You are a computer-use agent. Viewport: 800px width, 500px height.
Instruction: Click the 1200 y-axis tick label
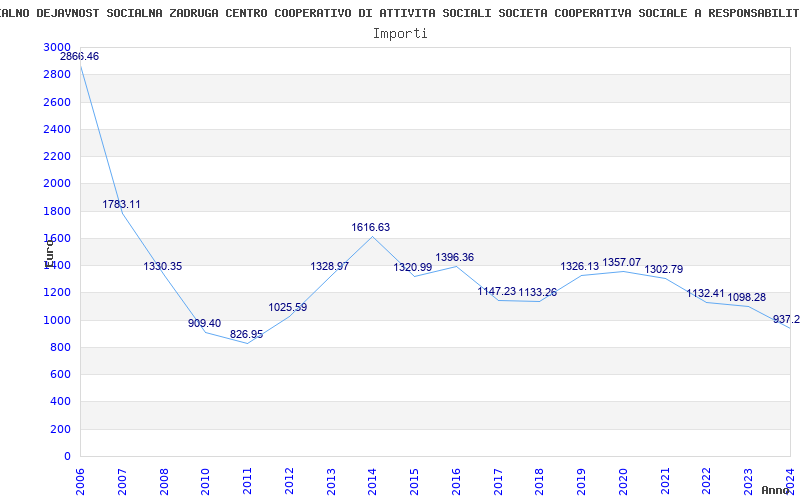pyautogui.click(x=57, y=293)
